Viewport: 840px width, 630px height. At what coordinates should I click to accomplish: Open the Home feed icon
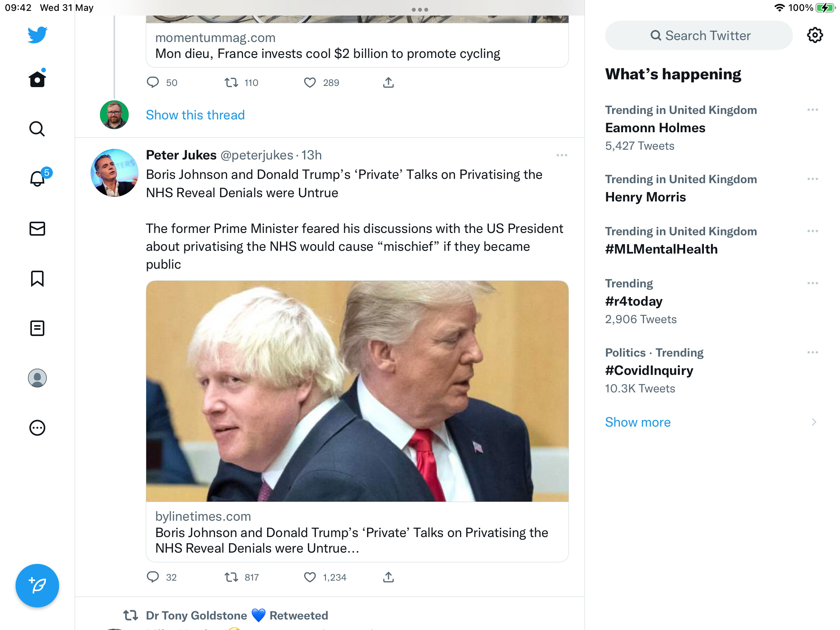[x=37, y=79]
